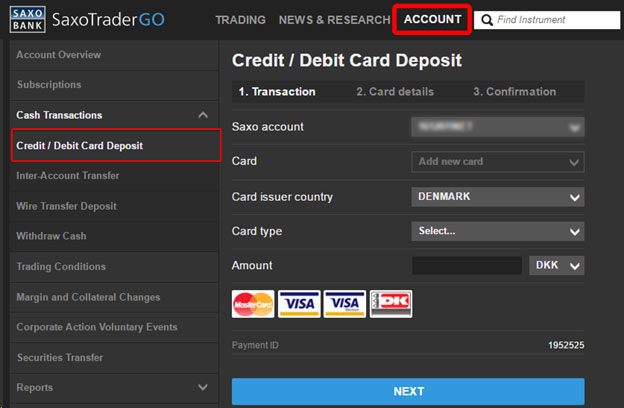The height and width of the screenshot is (408, 624).
Task: Open the Account menu
Action: click(432, 20)
